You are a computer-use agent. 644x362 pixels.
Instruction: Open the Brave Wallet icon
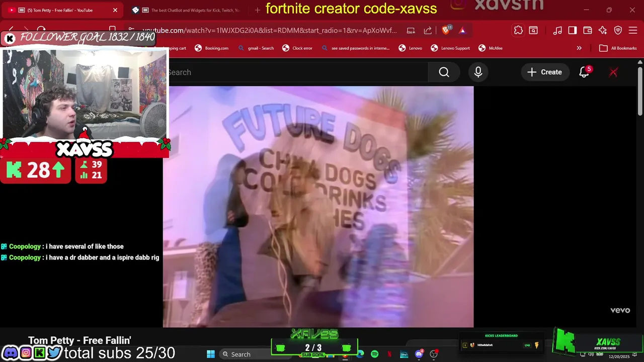coord(588,30)
